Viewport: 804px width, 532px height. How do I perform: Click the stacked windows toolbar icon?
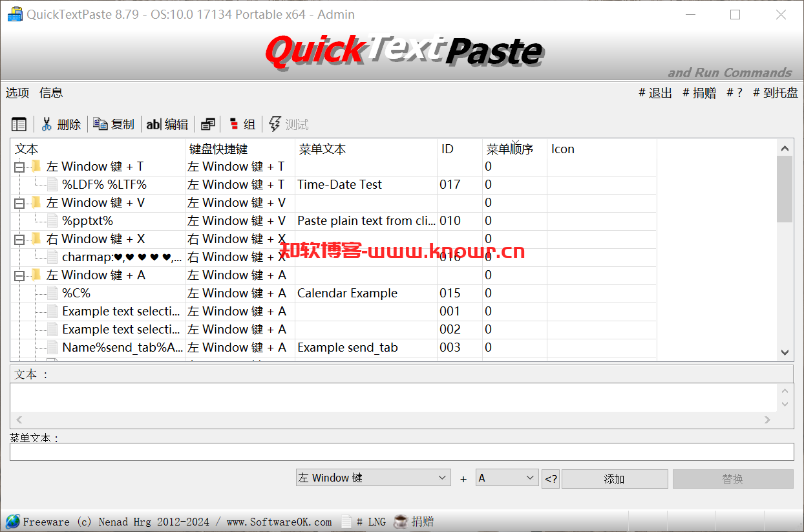coord(207,125)
